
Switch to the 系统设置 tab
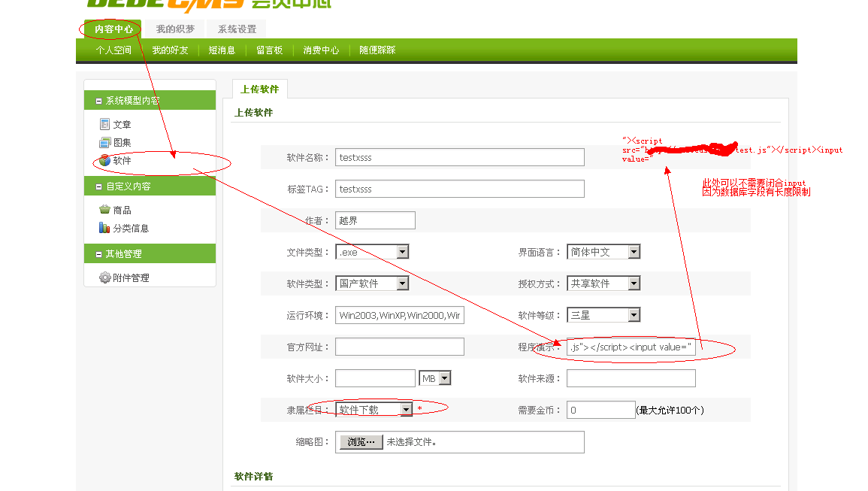237,29
